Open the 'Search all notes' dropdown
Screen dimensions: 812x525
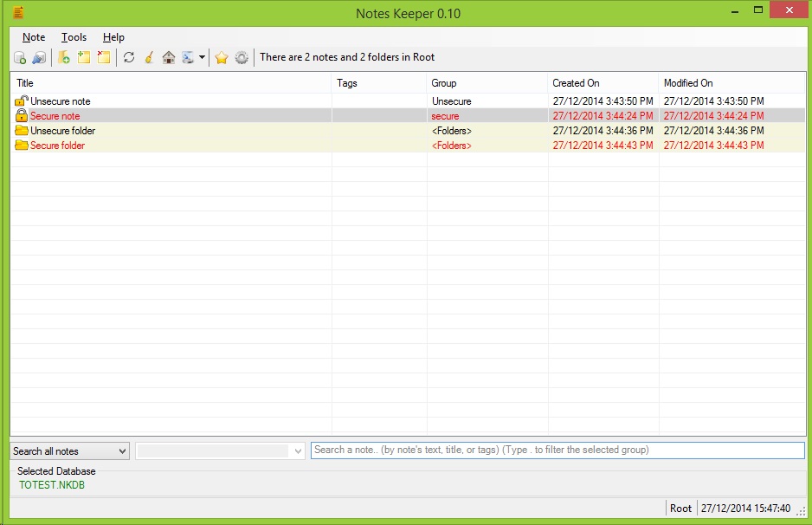tap(70, 451)
